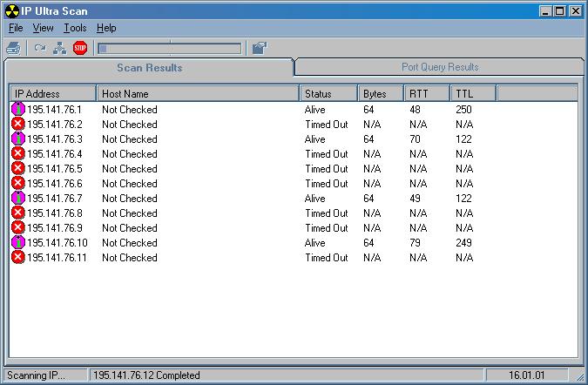Switch to Scan Results tab
The width and height of the screenshot is (588, 385).
pos(149,68)
